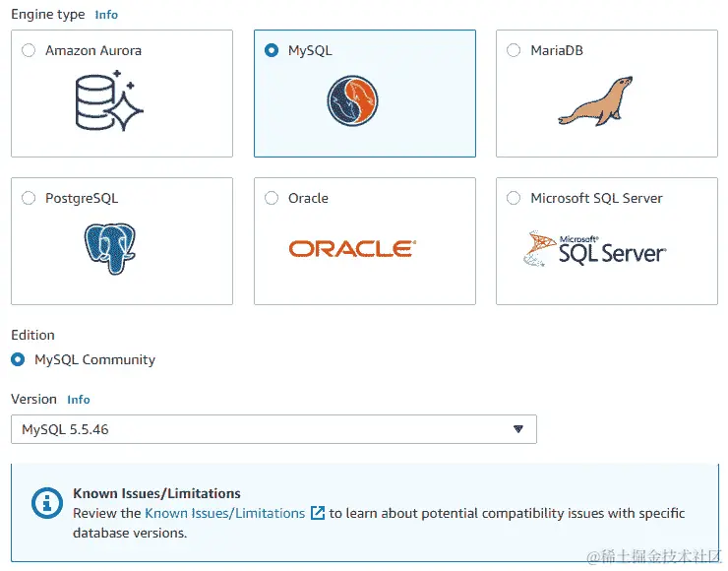Click the Edition section label
Image resolution: width=728 pixels, height=571 pixels.
click(33, 335)
